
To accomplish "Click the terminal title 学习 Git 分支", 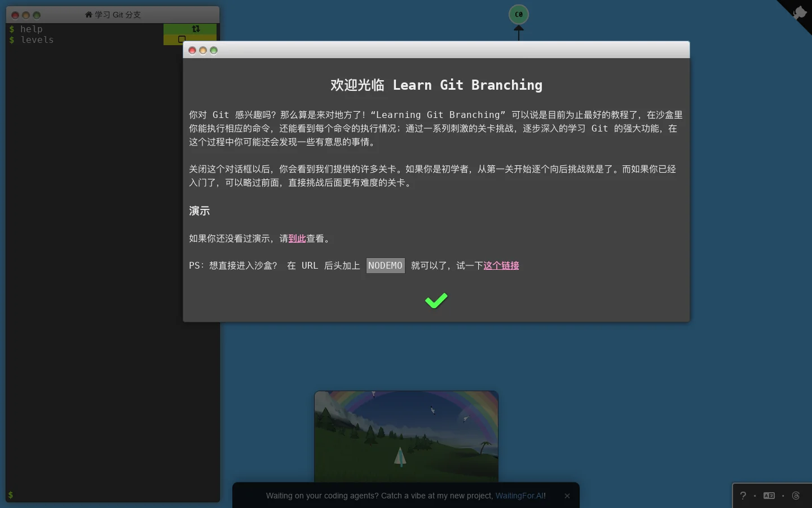I will [x=118, y=15].
